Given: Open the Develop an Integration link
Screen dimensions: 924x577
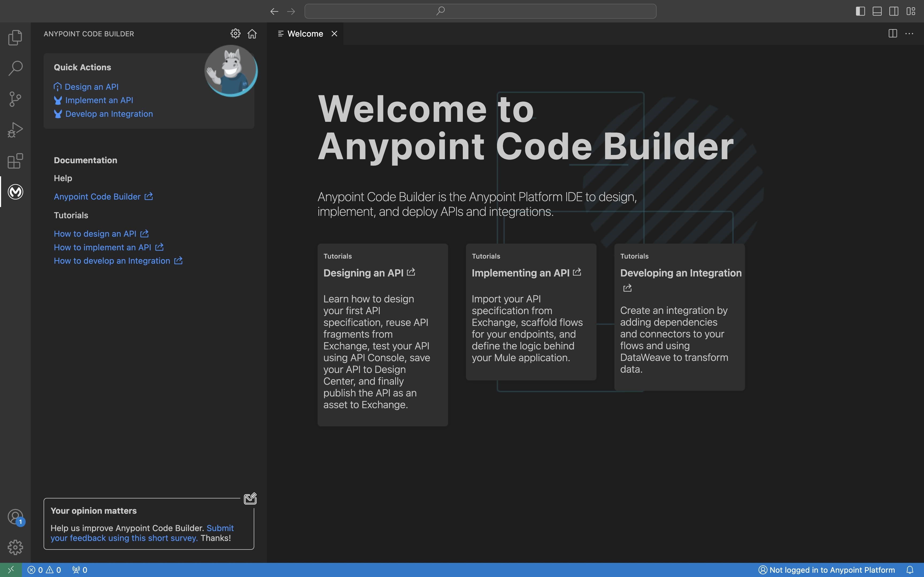Looking at the screenshot, I should tap(109, 114).
